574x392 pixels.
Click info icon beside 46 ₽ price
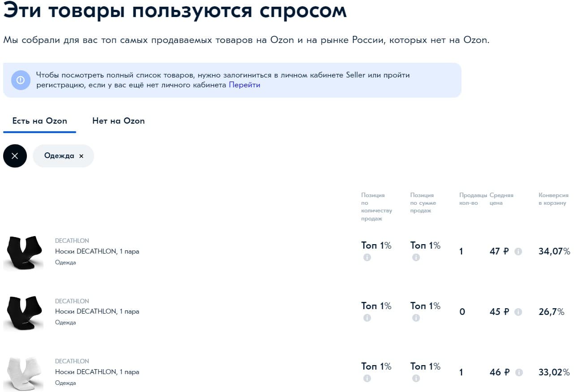click(518, 372)
